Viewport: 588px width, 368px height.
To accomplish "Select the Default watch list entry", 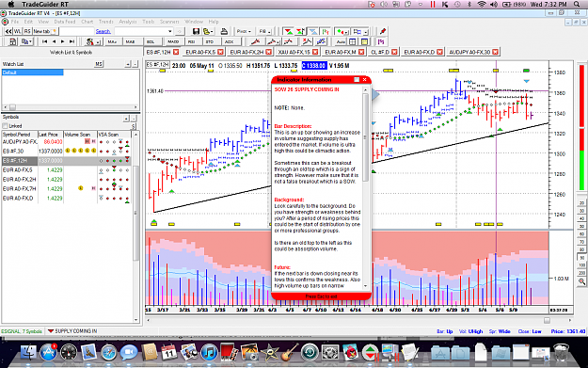I will coord(32,72).
